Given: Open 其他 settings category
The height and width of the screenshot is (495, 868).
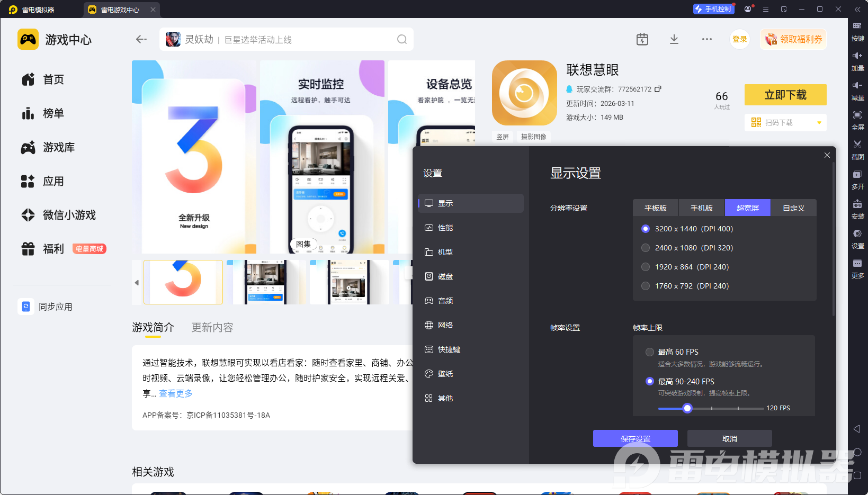Looking at the screenshot, I should point(471,398).
